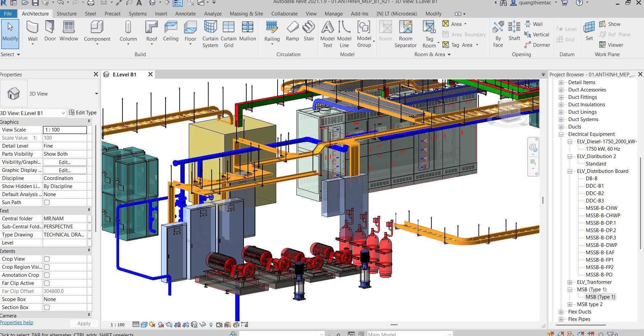Screen dimensions: 644x336
Task: Select the Railing tool
Action: coord(272,33)
